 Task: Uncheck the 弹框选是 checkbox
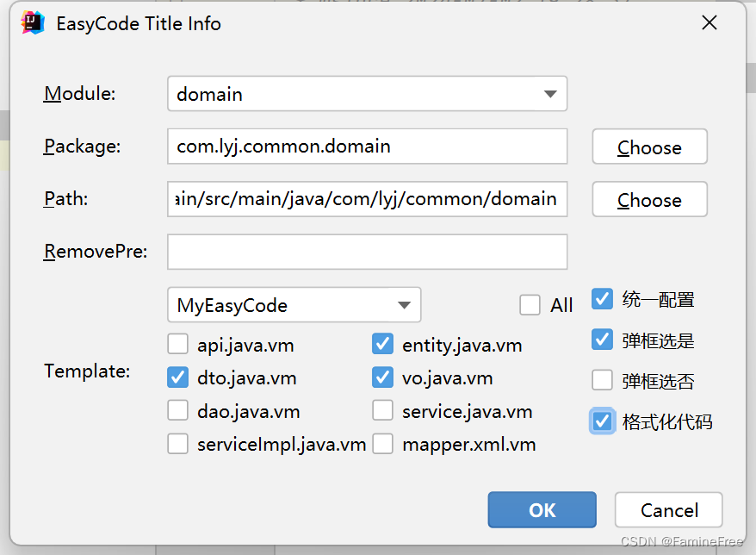[602, 340]
